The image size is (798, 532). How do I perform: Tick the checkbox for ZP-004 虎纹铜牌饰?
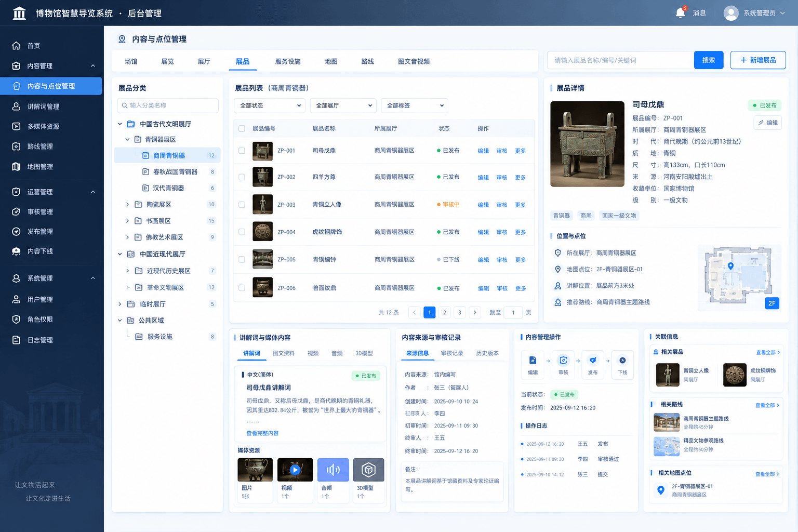pyautogui.click(x=242, y=232)
